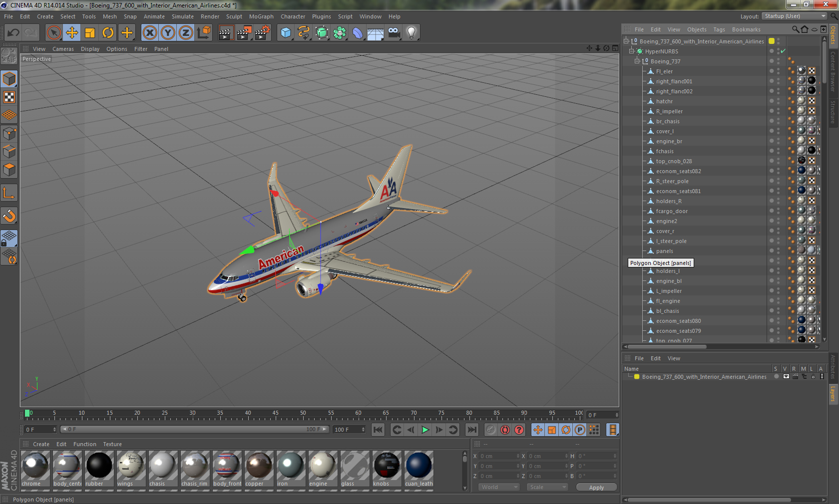The width and height of the screenshot is (839, 504).
Task: Select the Scale tool
Action: click(90, 33)
